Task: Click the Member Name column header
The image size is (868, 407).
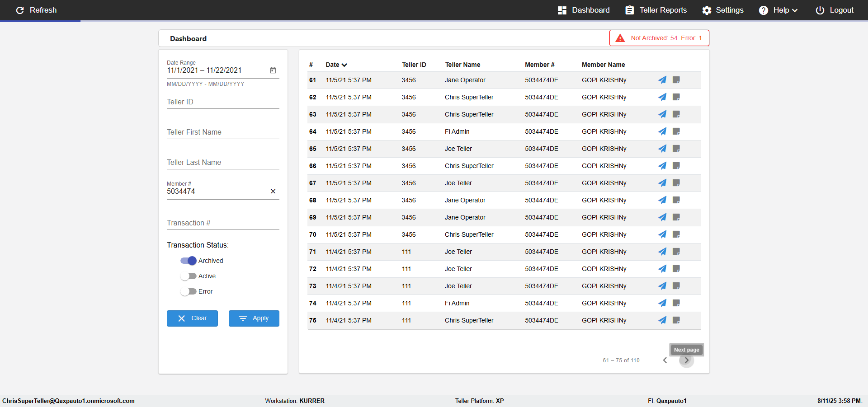Action: [603, 65]
